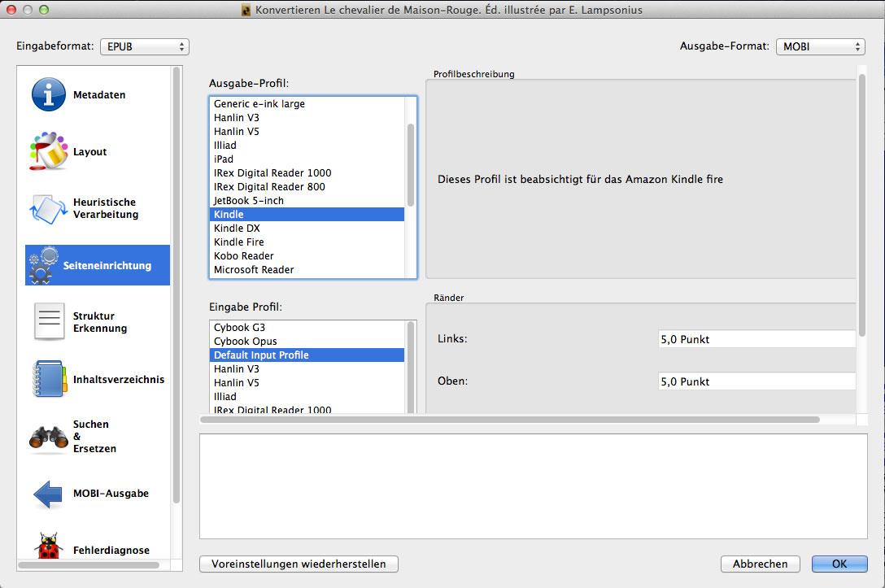885x588 pixels.
Task: Choose iPad output profile
Action: [307, 159]
